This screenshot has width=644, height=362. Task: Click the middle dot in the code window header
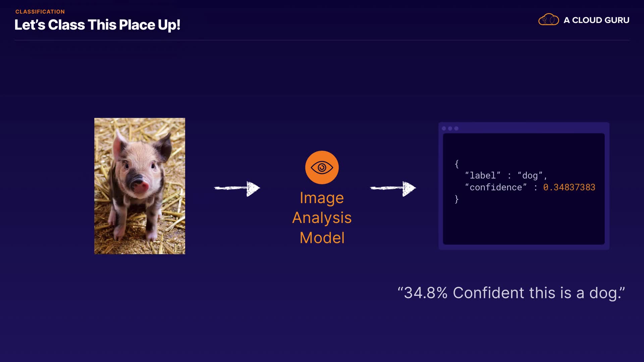pos(450,128)
